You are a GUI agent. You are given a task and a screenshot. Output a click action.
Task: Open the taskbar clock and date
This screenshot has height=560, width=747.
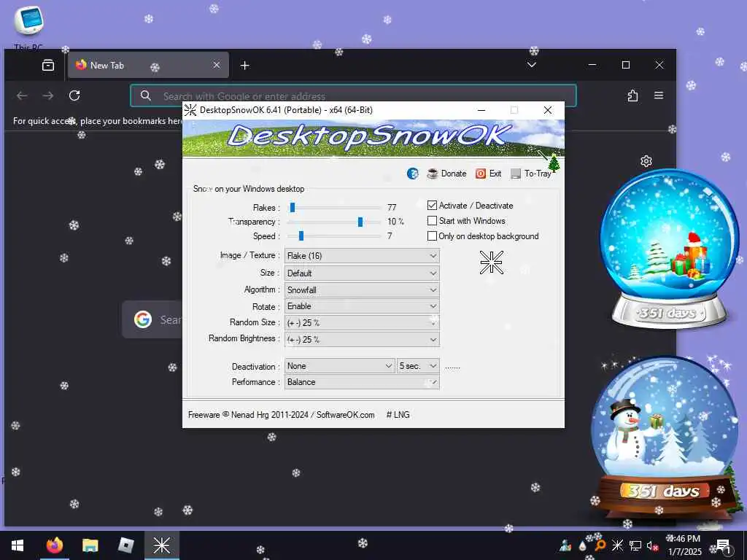coord(684,545)
